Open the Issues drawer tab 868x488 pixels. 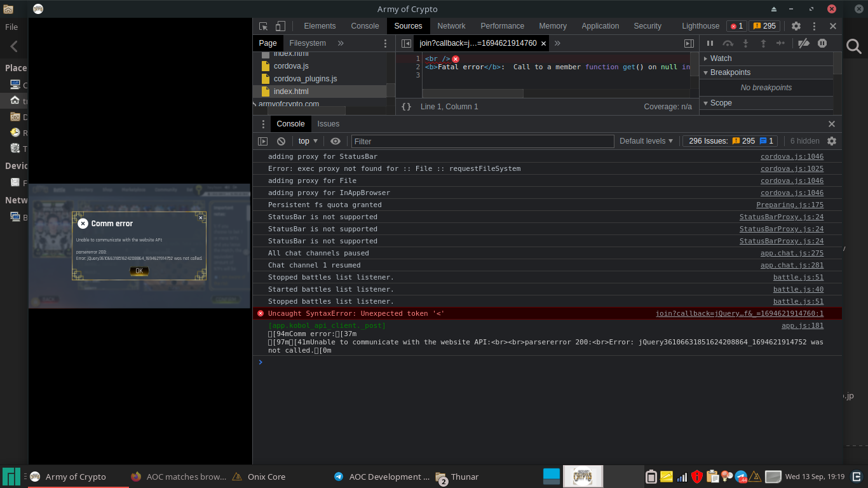click(329, 124)
